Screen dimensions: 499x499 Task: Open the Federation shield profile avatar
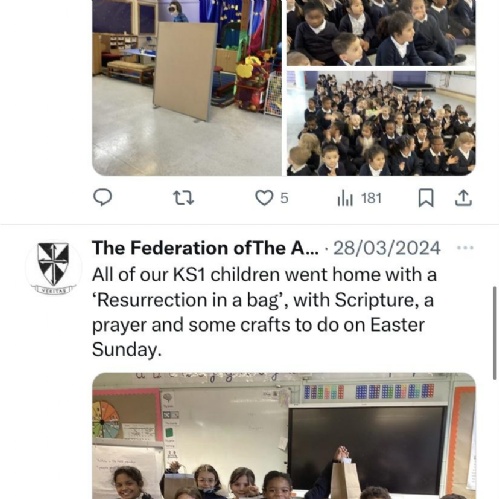[x=53, y=268]
